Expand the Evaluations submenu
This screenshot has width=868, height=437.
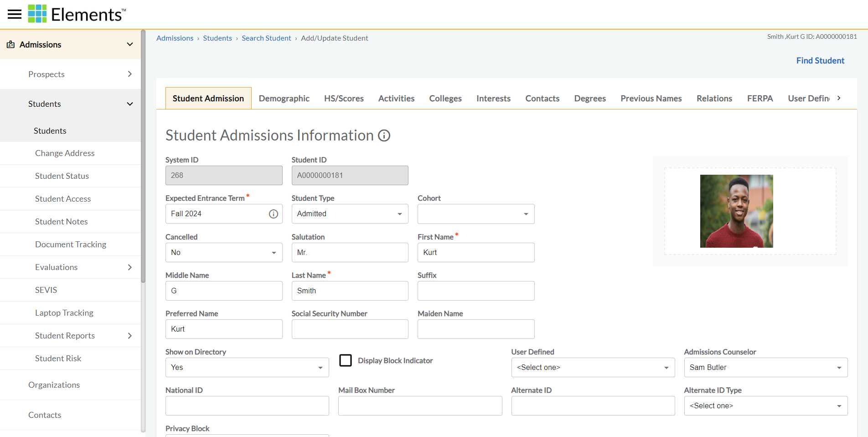click(x=130, y=267)
